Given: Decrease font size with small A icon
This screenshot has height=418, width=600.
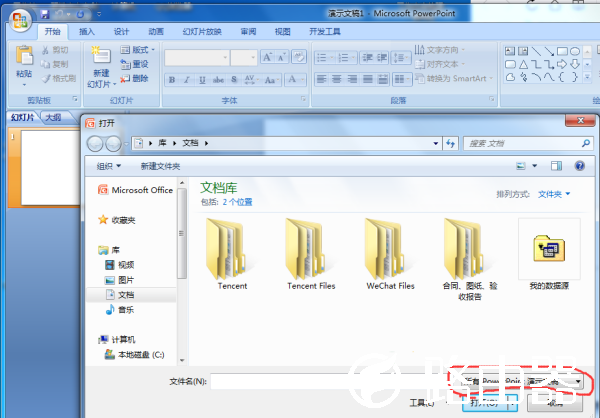Looking at the screenshot, I should point(281,57).
